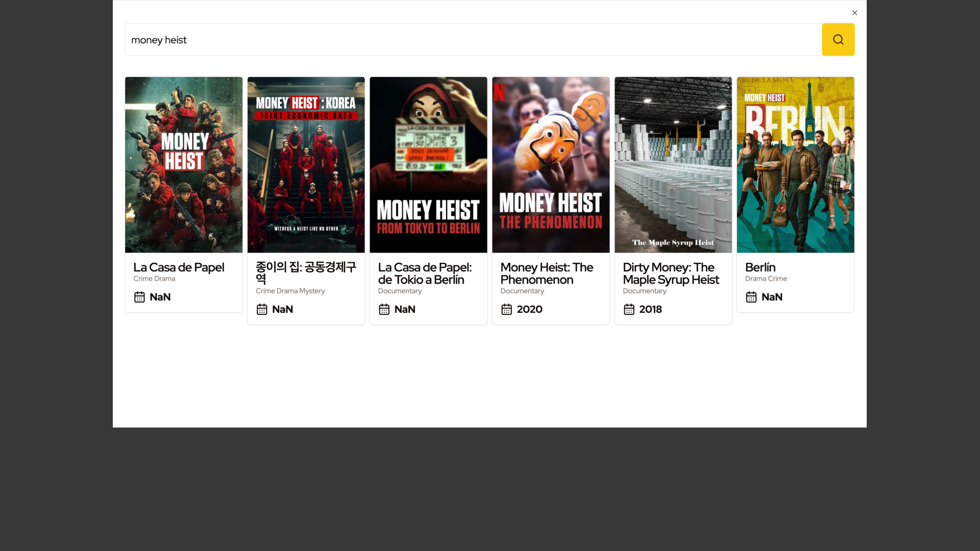Screen dimensions: 980x551
Task: Click calendar icon next to 2018
Action: pyautogui.click(x=629, y=309)
